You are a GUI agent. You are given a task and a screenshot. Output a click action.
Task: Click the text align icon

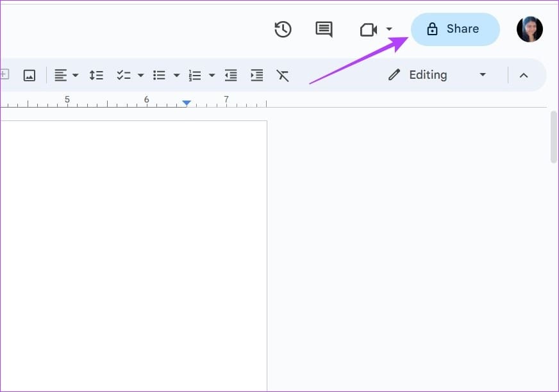point(61,75)
